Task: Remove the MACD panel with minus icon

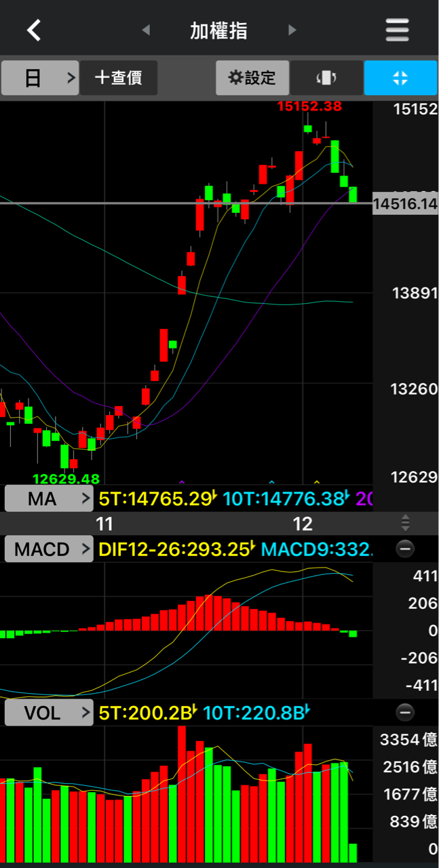Action: point(405,549)
